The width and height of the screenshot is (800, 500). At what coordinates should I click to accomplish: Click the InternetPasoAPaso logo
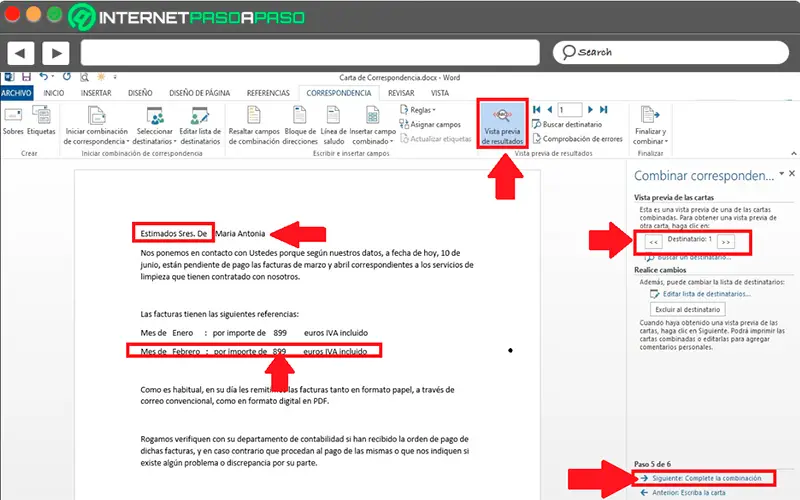point(187,17)
